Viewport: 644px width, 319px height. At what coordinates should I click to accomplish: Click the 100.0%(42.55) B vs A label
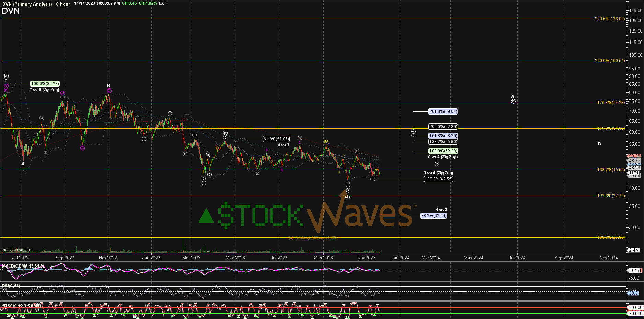point(439,179)
